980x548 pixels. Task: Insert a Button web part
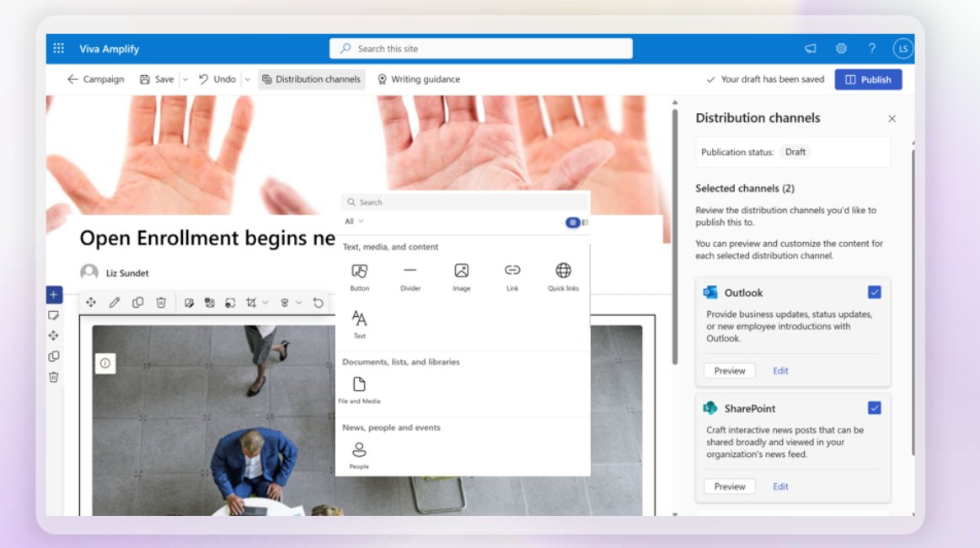pyautogui.click(x=359, y=277)
